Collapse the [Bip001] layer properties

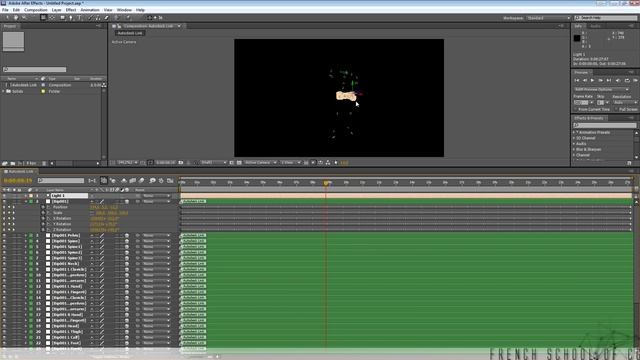click(x=26, y=201)
